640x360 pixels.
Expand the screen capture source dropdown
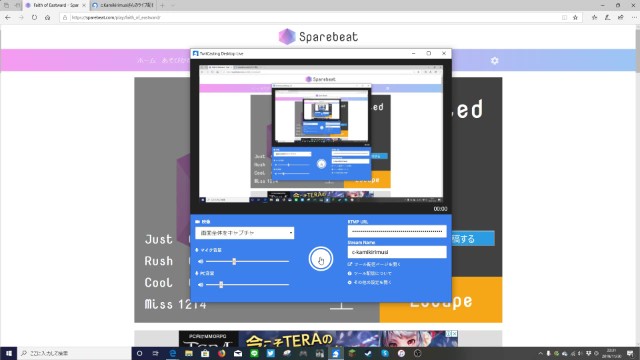pos(244,233)
